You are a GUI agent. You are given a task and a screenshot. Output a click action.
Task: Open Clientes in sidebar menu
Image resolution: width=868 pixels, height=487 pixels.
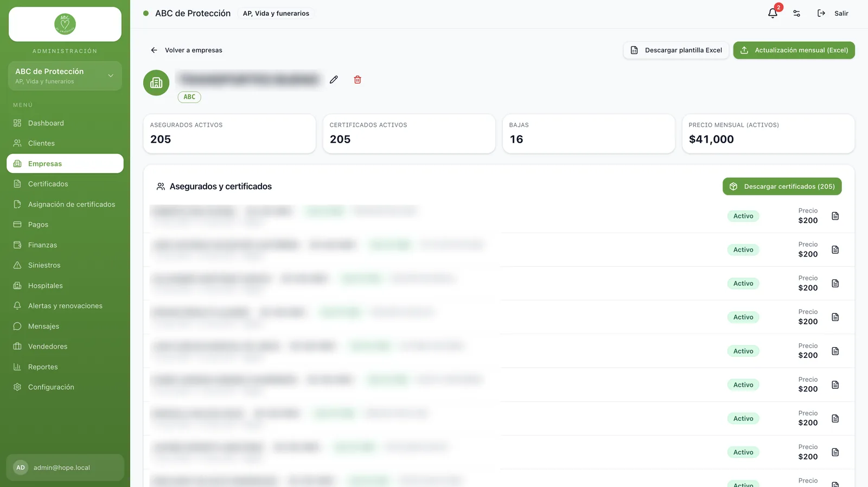[65, 143]
